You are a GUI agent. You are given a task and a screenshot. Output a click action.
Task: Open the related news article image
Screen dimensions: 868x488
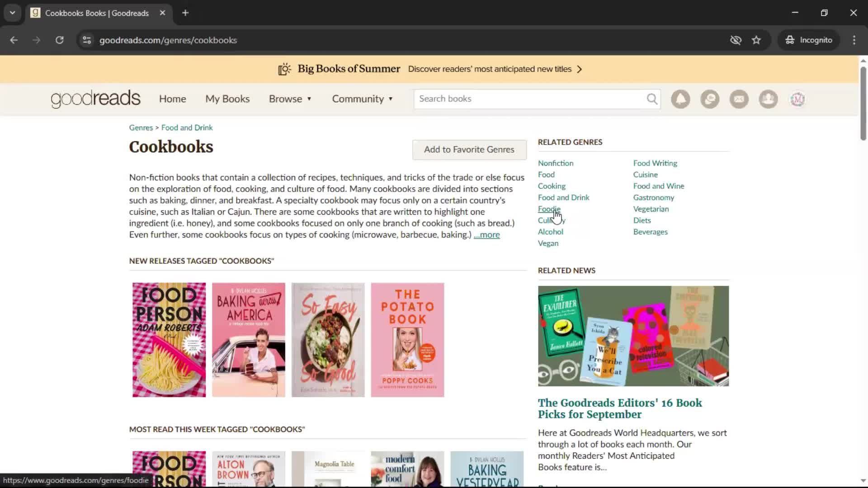(x=633, y=336)
